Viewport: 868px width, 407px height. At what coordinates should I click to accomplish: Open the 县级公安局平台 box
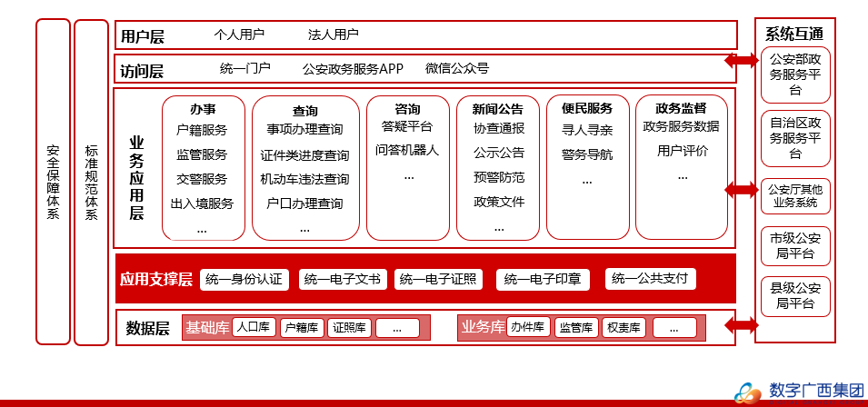(795, 296)
